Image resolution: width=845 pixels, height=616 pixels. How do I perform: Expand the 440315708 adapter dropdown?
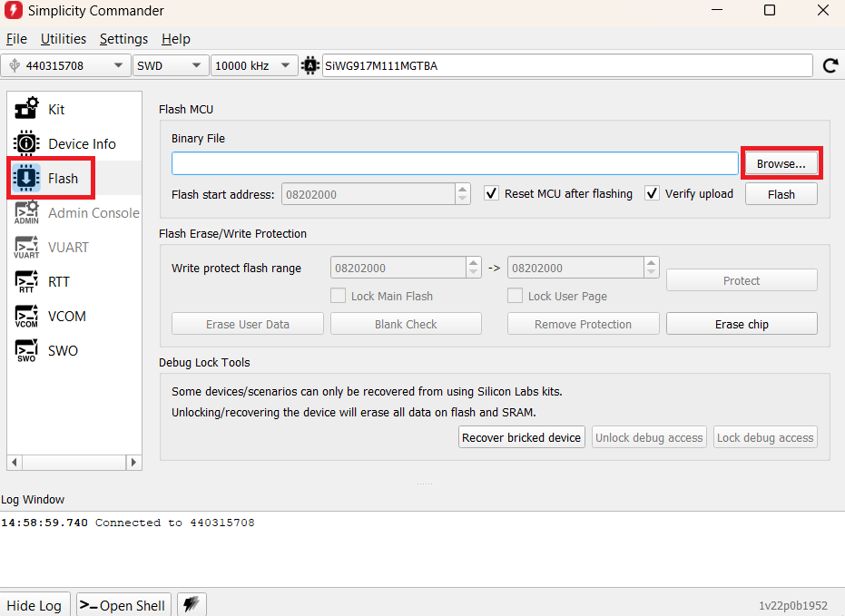(66, 65)
